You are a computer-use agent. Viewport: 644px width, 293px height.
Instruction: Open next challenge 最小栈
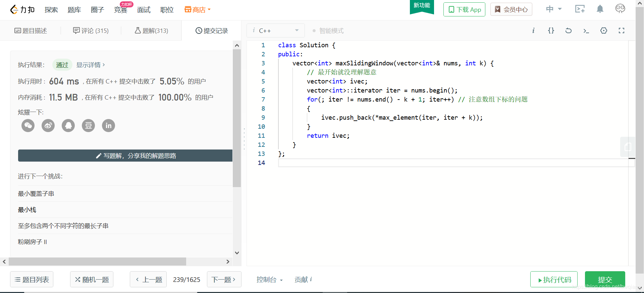[27, 210]
